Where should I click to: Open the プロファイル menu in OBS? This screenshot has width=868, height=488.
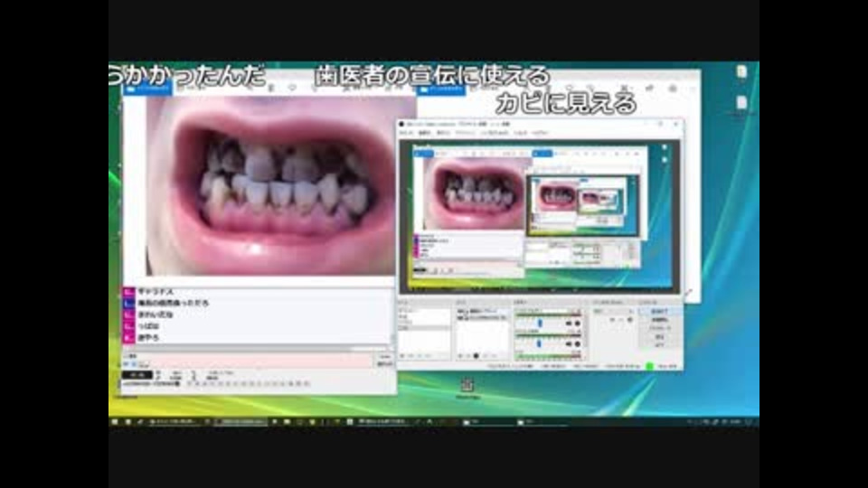(466, 134)
